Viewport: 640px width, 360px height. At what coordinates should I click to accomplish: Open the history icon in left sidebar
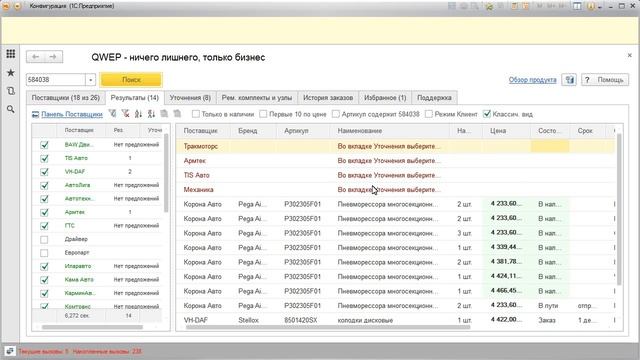point(11,91)
